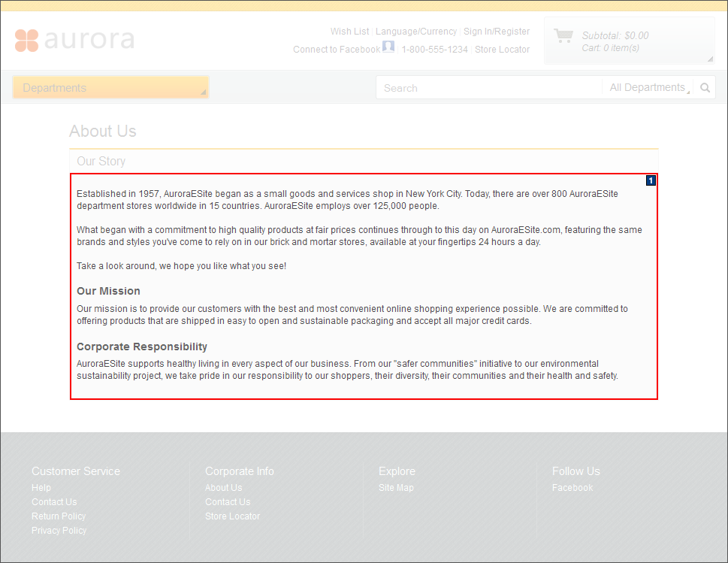The image size is (728, 563).
Task: Click the About Us page heading
Action: pos(103,131)
